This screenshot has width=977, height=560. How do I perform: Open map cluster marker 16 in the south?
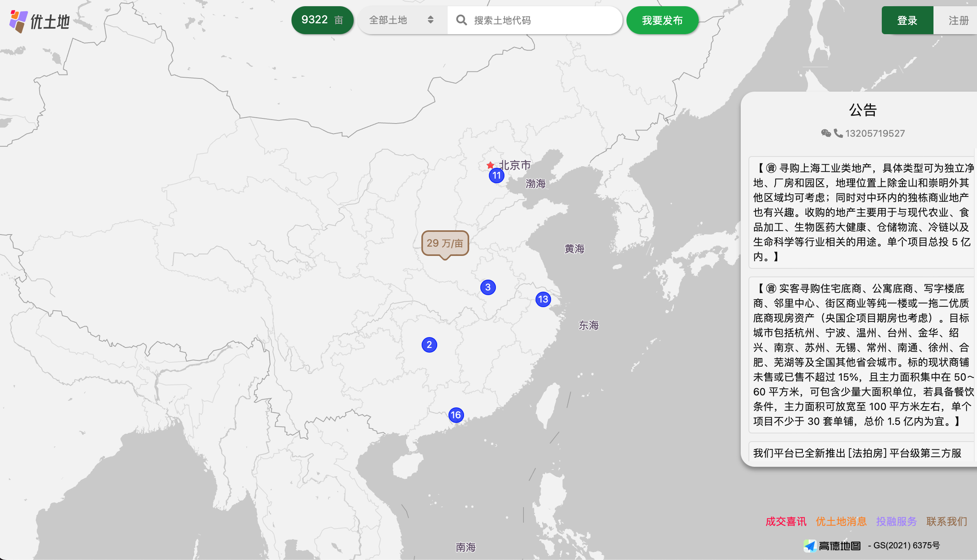click(x=456, y=415)
